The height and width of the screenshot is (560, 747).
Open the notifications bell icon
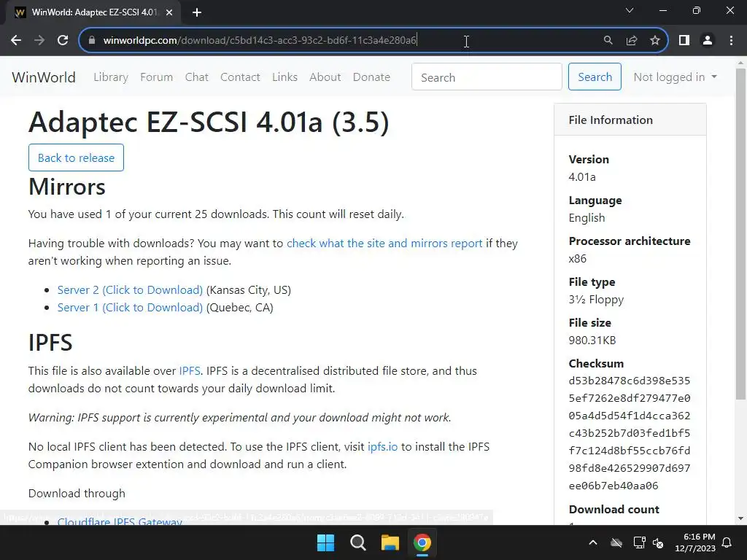click(x=727, y=542)
